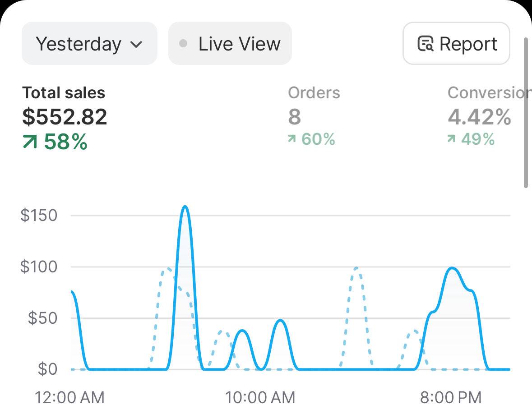532x418 pixels.
Task: Click the 12:00 AM axis label
Action: (x=69, y=398)
